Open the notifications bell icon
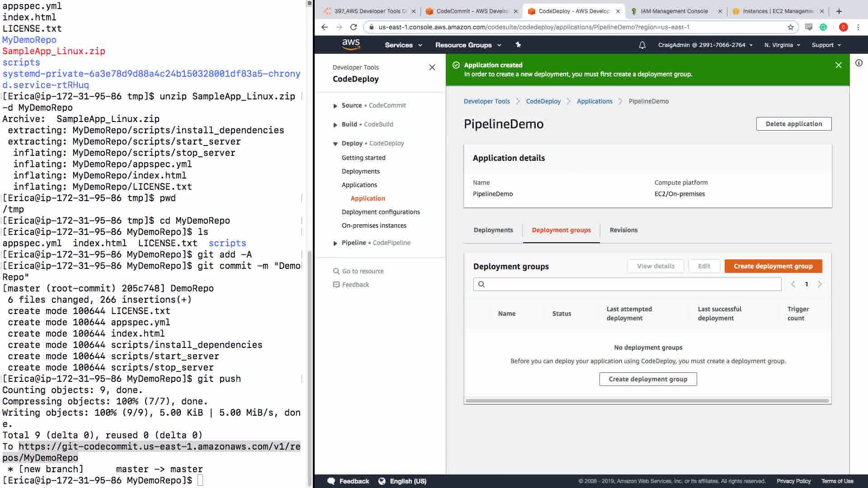This screenshot has height=488, width=868. click(x=642, y=45)
